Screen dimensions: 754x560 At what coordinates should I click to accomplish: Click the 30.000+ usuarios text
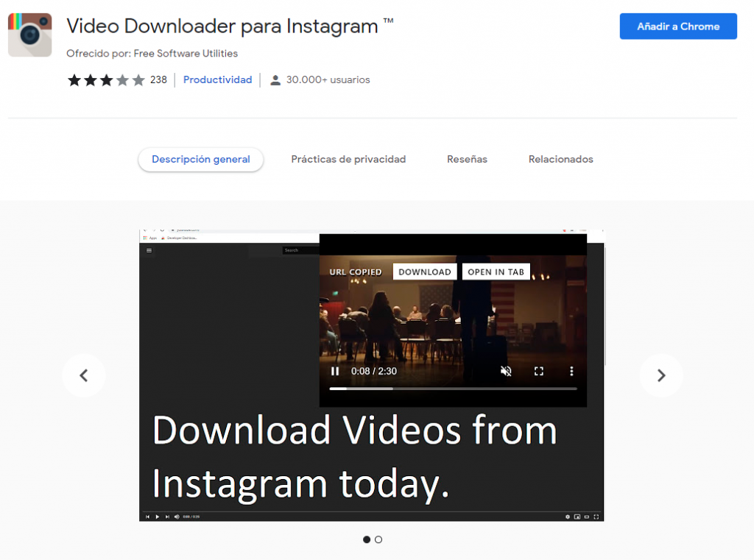[328, 79]
